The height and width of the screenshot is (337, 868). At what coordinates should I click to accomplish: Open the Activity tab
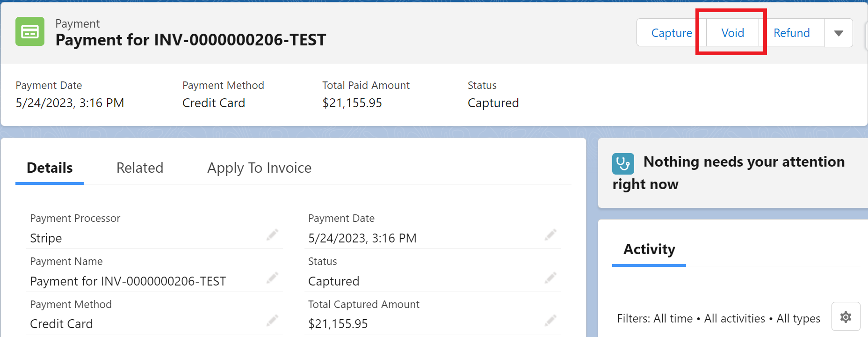[649, 249]
